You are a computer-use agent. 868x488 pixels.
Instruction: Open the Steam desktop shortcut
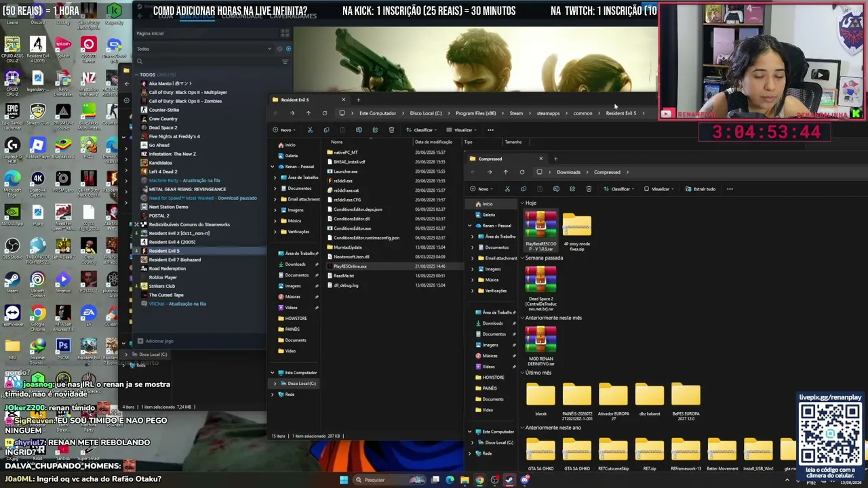(12, 282)
